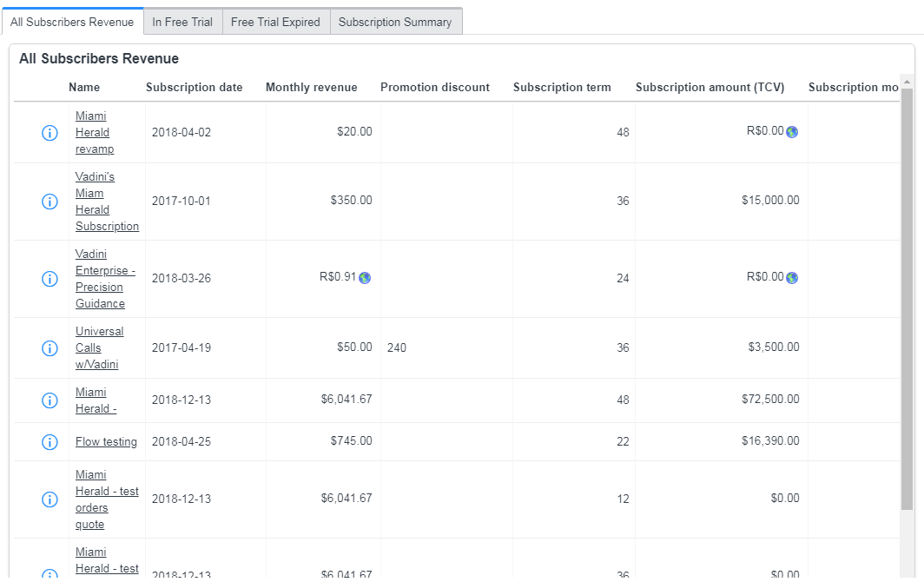Open info icon for Miami Herald revamp row
The width and height of the screenshot is (924, 582).
click(49, 133)
